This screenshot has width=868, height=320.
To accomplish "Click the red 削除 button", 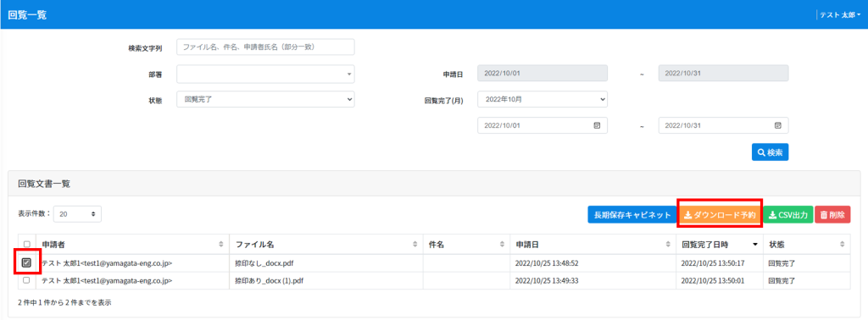I will (832, 215).
